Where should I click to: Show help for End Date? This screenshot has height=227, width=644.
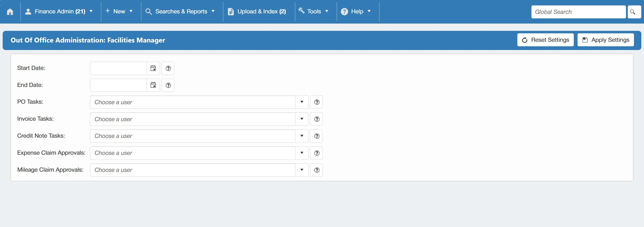point(168,85)
